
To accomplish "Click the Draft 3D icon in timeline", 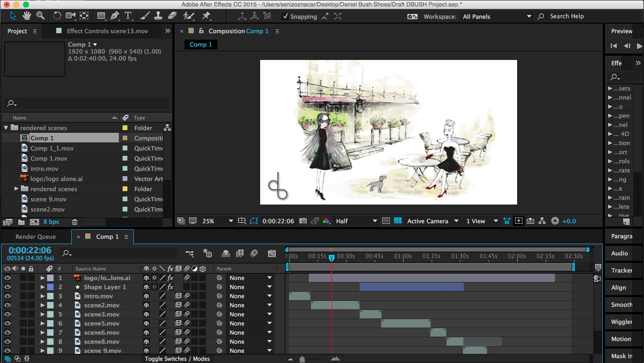I will point(208,253).
